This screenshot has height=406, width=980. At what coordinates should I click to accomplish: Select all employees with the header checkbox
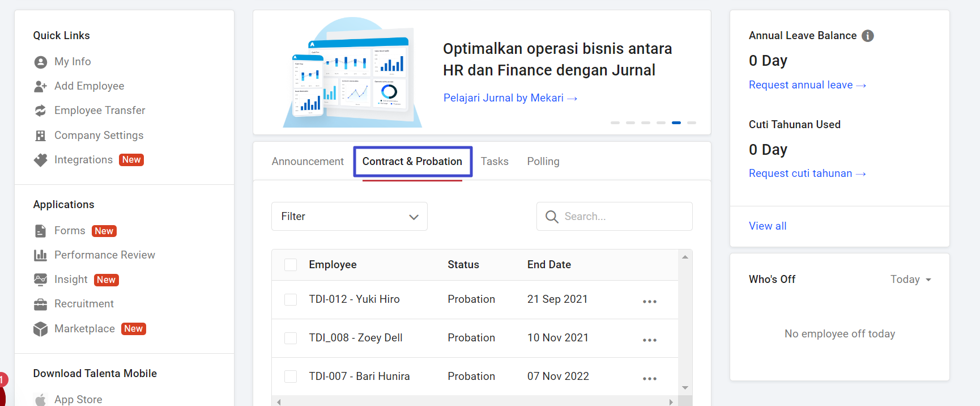pos(291,265)
